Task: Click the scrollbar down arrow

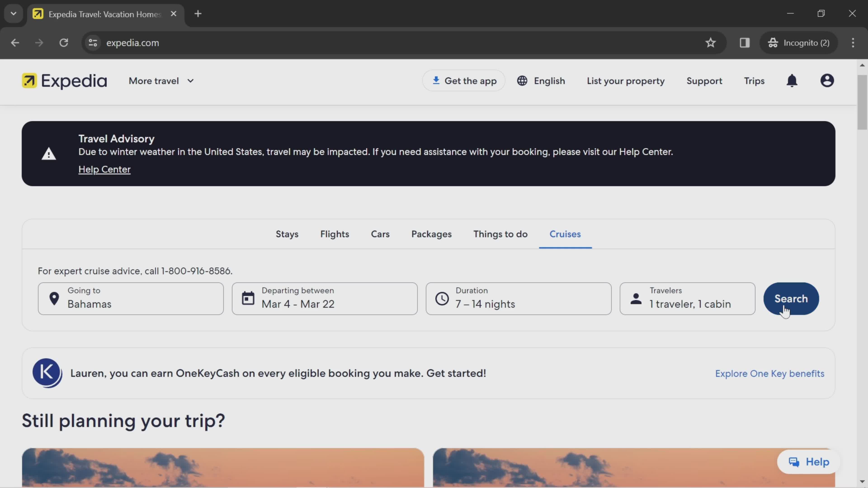Action: click(862, 482)
